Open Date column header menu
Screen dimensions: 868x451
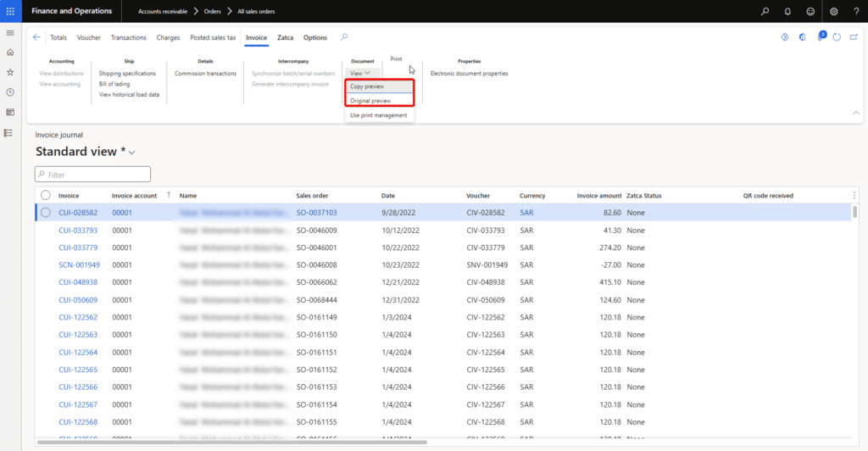pyautogui.click(x=388, y=195)
